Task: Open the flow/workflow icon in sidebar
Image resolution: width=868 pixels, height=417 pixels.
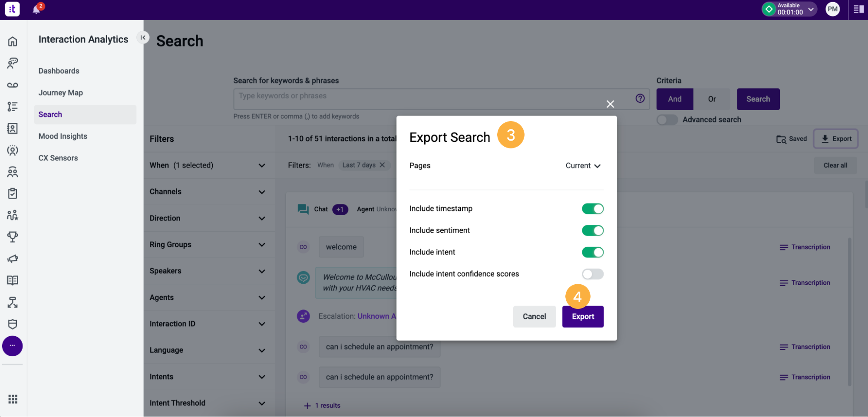Action: pos(13,302)
